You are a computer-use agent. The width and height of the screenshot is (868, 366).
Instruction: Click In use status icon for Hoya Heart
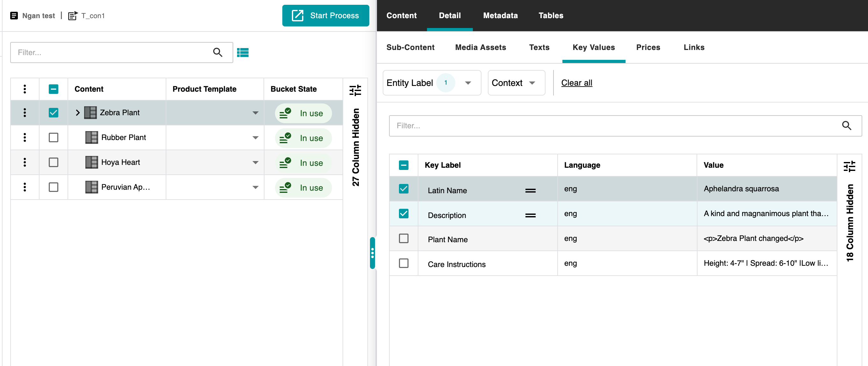click(x=285, y=163)
